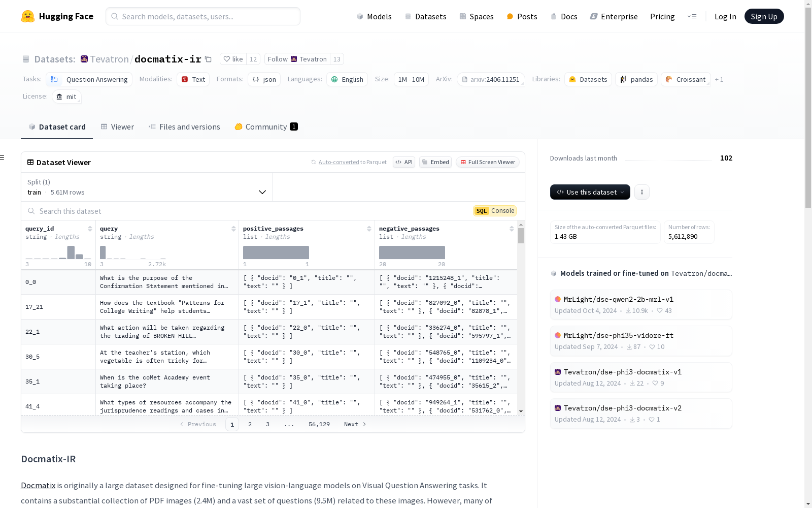
Task: Switch to the Viewer tab
Action: 117,127
